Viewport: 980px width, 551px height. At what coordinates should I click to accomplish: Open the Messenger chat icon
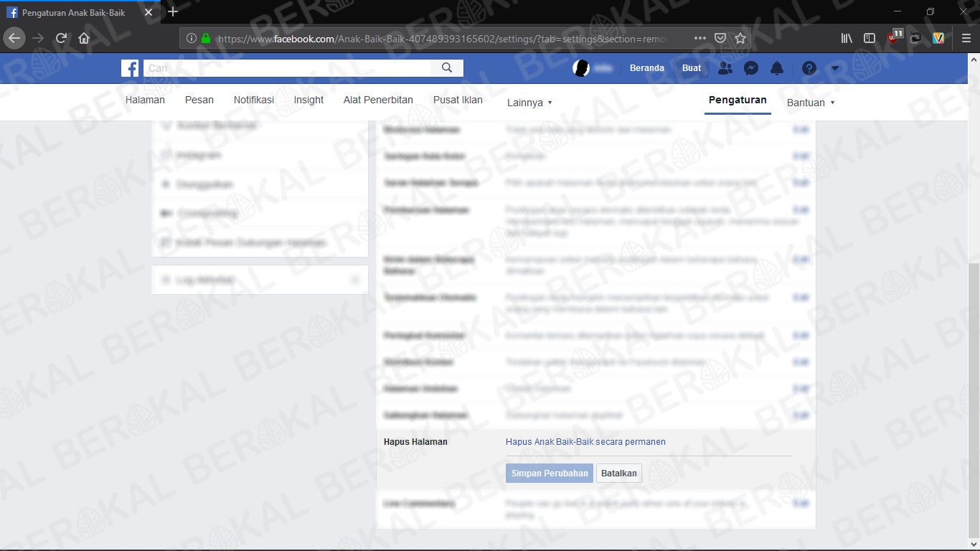(750, 68)
